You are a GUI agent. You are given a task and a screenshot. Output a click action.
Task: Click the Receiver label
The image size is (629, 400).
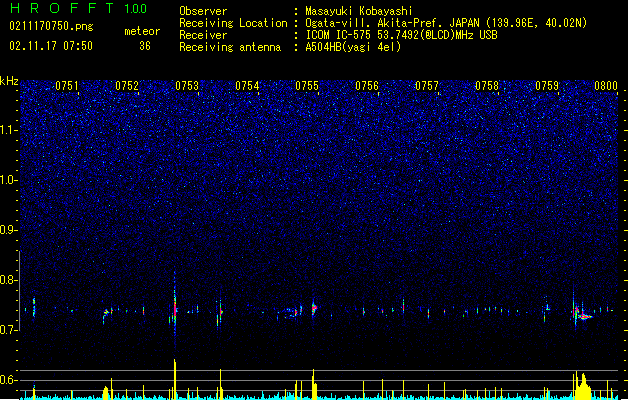pos(203,35)
